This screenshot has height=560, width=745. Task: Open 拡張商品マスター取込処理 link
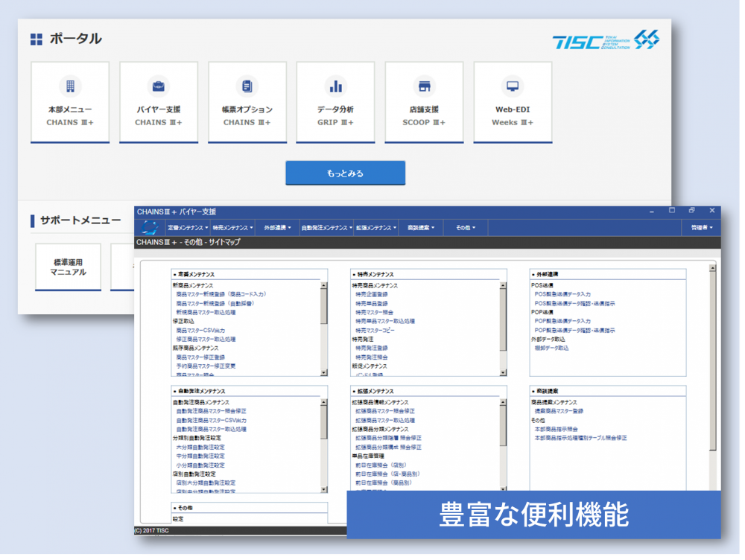click(385, 420)
